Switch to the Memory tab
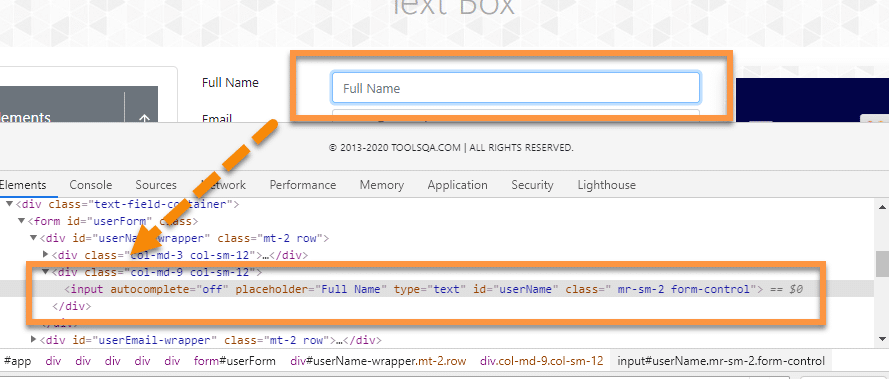Screen dimensions: 889x379 click(382, 185)
